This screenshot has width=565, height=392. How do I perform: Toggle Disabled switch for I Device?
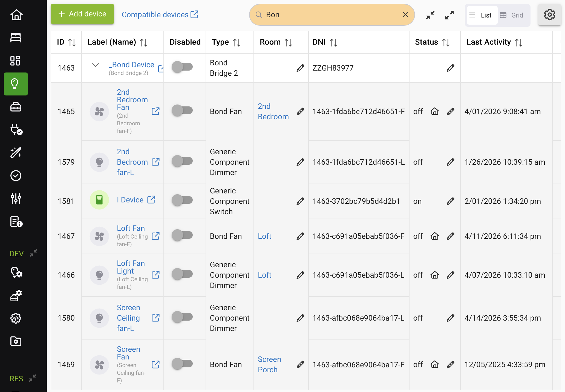tap(182, 200)
